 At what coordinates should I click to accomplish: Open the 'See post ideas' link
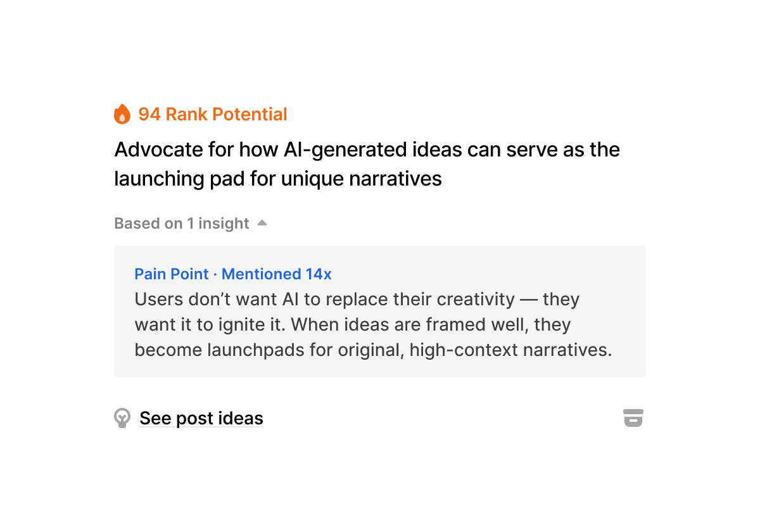coord(201,418)
